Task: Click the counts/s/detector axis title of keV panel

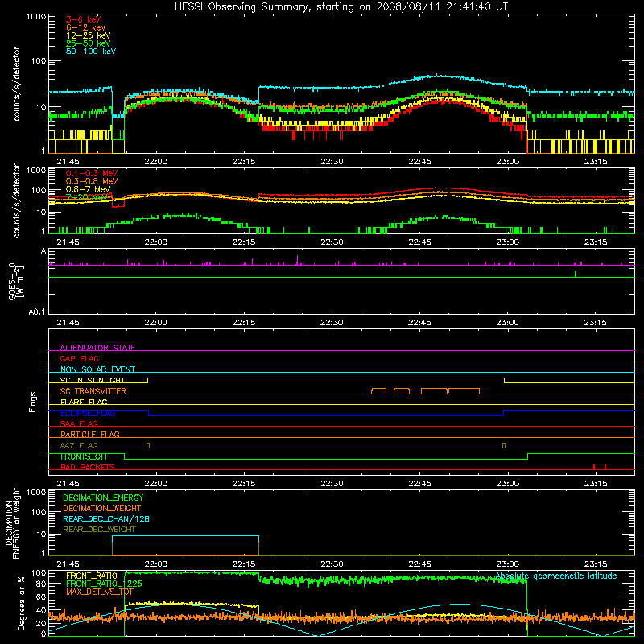Action: click(16, 84)
